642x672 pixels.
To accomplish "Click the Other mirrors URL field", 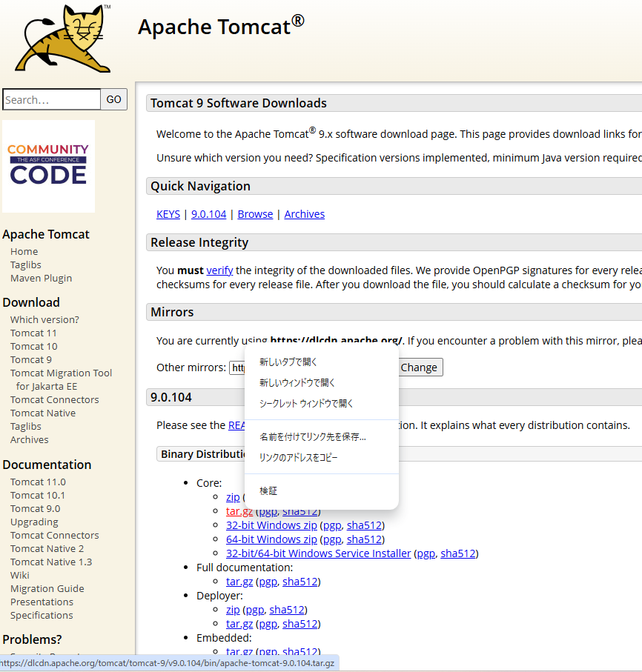I will [239, 367].
